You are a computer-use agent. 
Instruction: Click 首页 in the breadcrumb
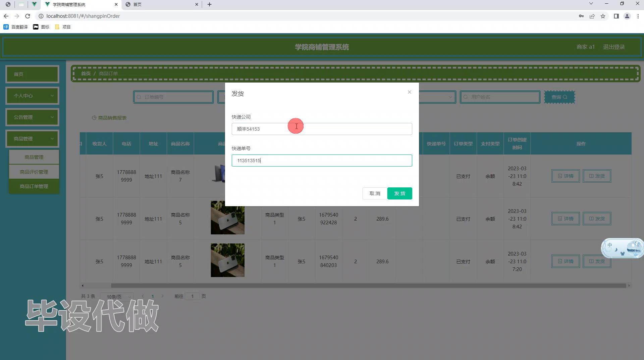(86, 74)
